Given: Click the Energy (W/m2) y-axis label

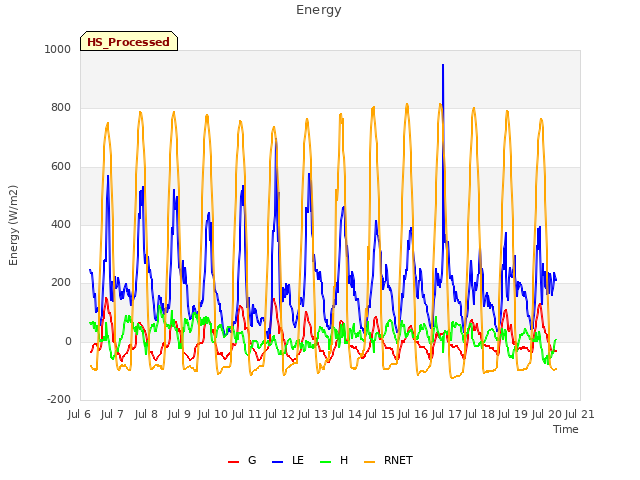Looking at the screenshot, I should click(x=13, y=225).
